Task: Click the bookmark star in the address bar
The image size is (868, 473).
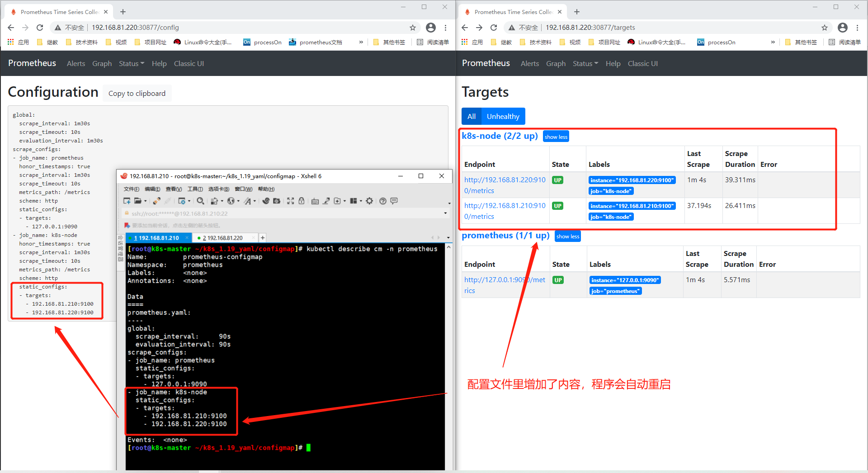Action: [824, 27]
